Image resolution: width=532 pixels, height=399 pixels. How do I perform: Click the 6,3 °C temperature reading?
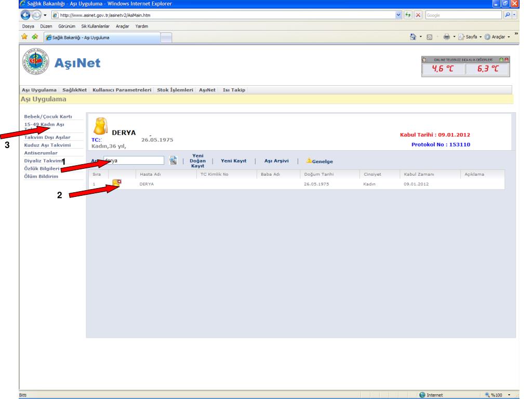487,69
